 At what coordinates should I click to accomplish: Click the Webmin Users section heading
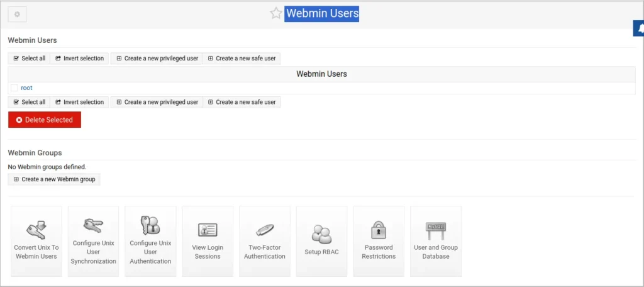click(33, 40)
